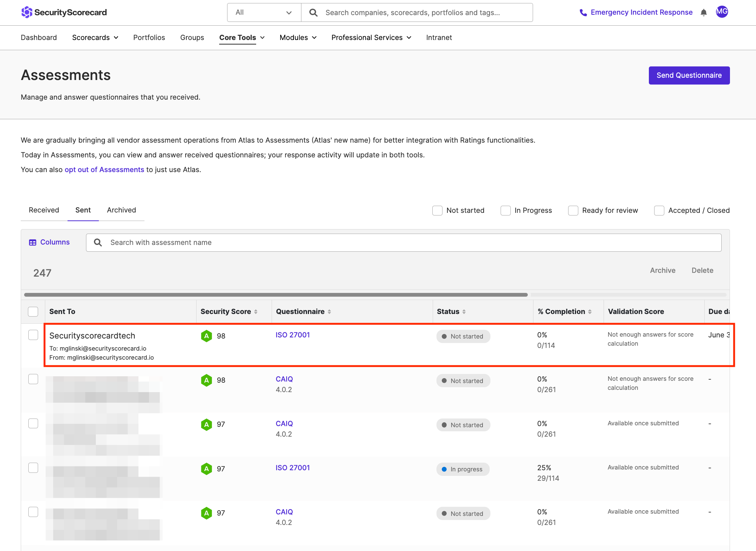Image resolution: width=756 pixels, height=551 pixels.
Task: Open the notifications bell
Action: point(703,12)
